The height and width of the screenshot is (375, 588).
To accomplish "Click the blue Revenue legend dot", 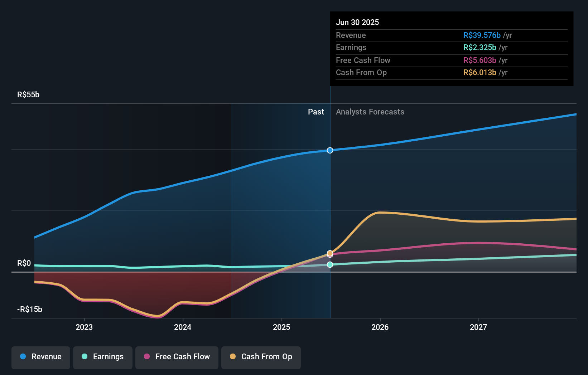I will coord(23,357).
